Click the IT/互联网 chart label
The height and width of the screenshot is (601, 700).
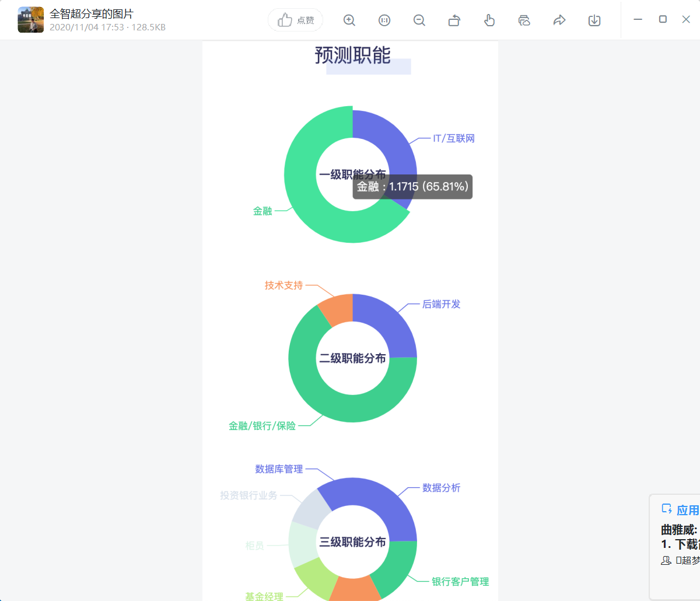(x=453, y=138)
